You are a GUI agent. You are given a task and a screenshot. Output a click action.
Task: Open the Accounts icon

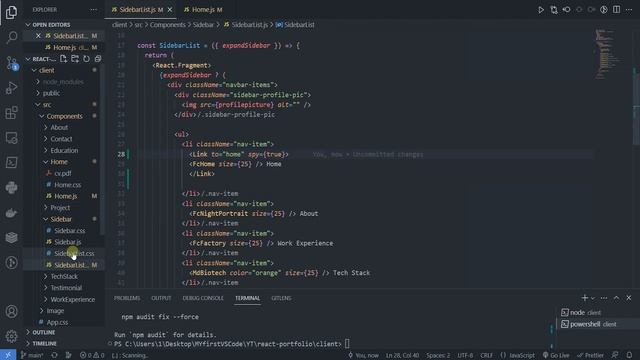point(11,311)
